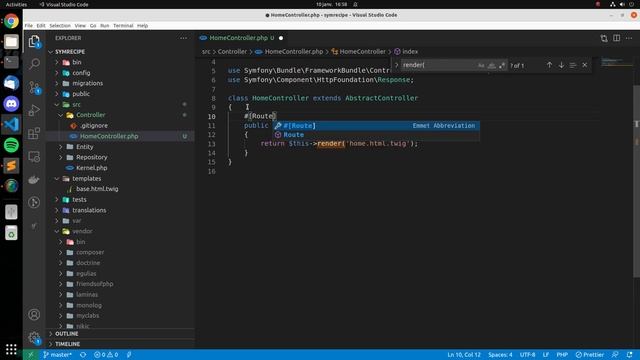Open the Help menu

point(142,26)
